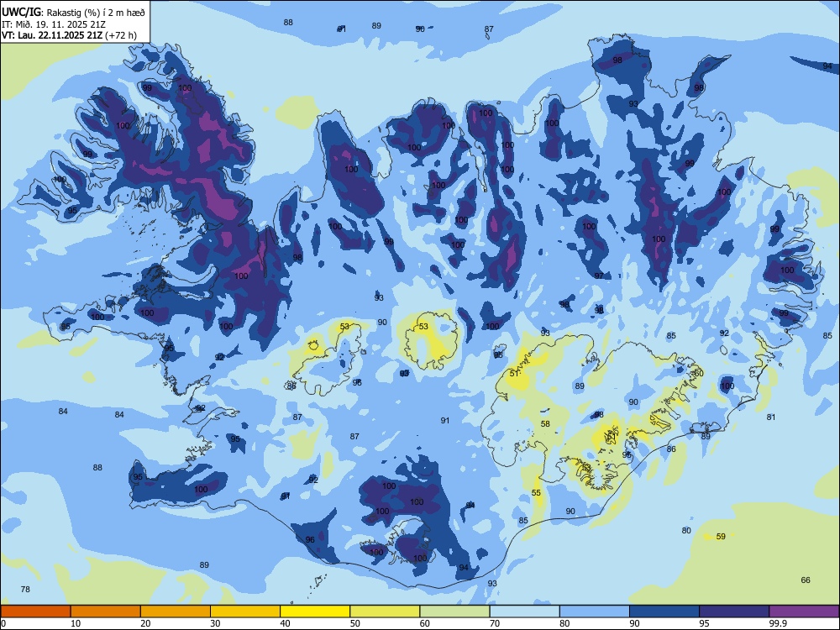Click the purple legend swatch above 99.9 %
Viewport: 840px width, 630px height.
[804, 612]
